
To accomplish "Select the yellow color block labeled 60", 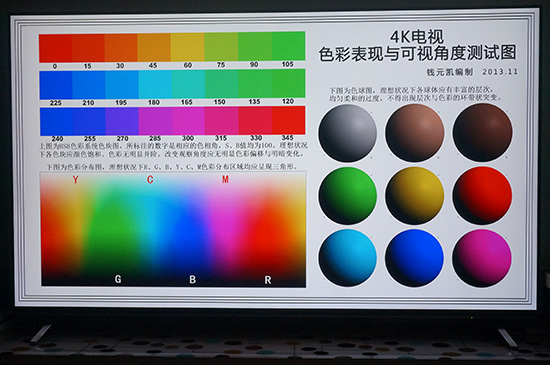I will (187, 47).
